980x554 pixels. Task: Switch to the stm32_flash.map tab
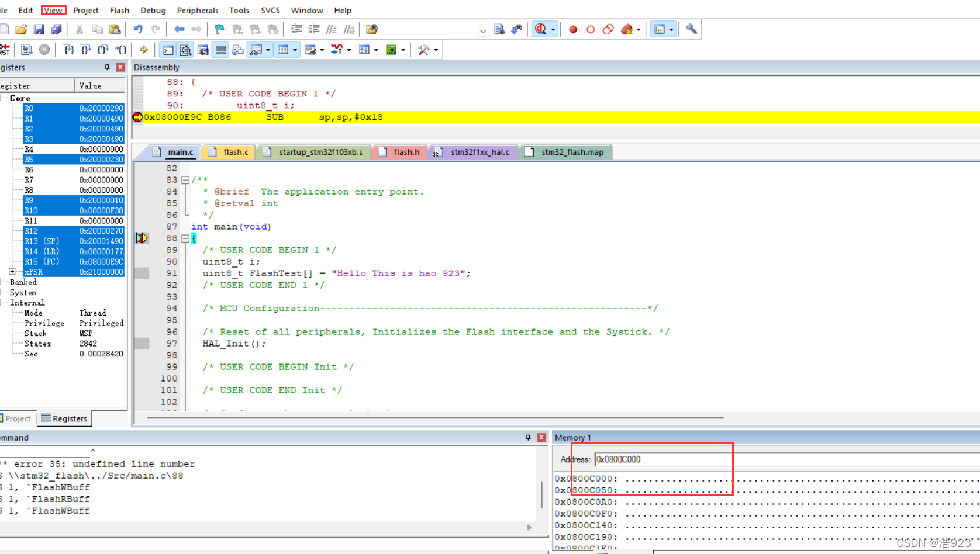click(x=565, y=152)
